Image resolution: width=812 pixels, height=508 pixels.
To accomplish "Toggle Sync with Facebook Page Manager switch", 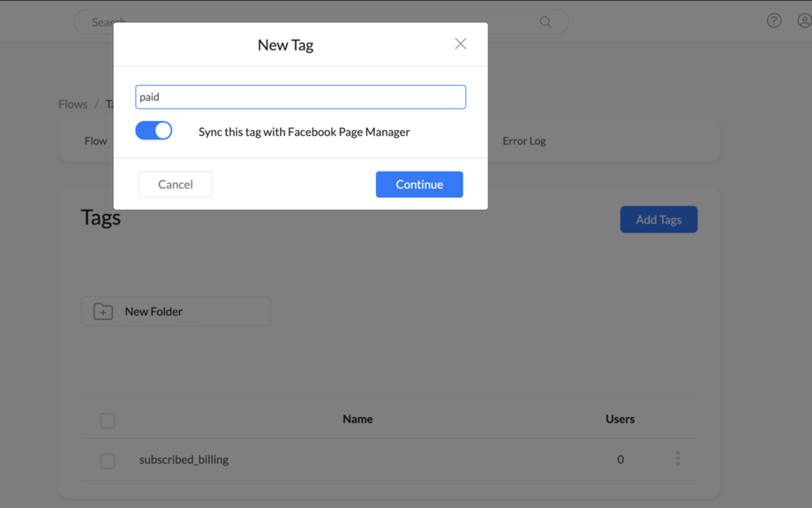I will (x=154, y=131).
